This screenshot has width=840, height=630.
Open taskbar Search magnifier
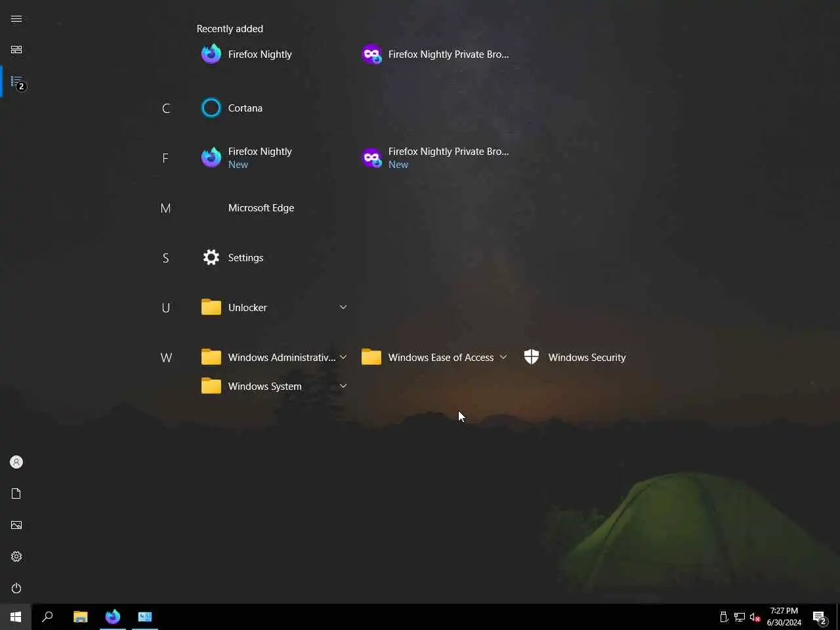tap(47, 617)
